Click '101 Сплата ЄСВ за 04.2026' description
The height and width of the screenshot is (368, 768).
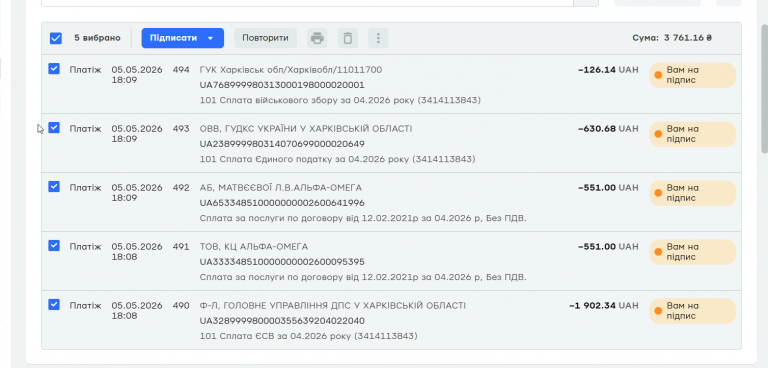309,336
